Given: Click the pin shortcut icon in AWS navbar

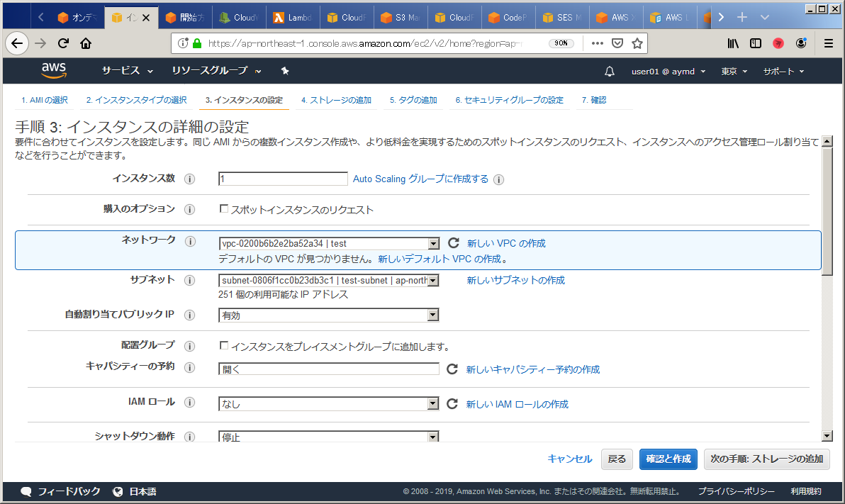Looking at the screenshot, I should 285,71.
